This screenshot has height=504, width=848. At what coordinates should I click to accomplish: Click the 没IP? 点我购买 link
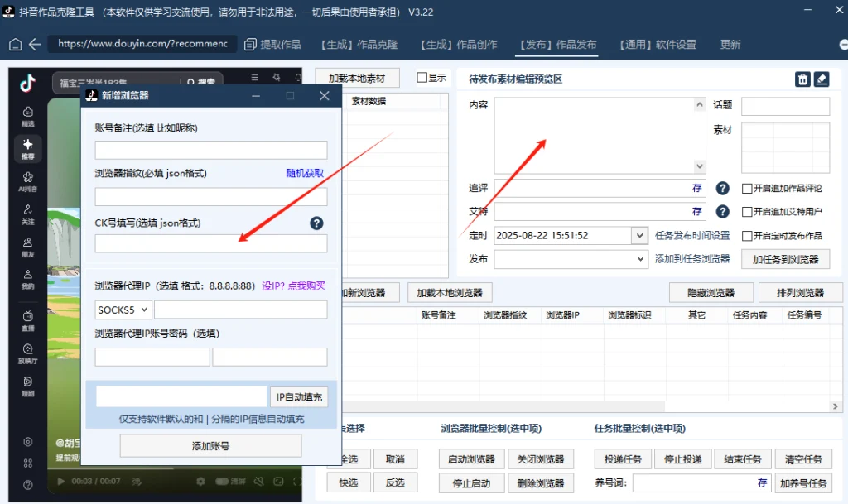pyautogui.click(x=294, y=286)
